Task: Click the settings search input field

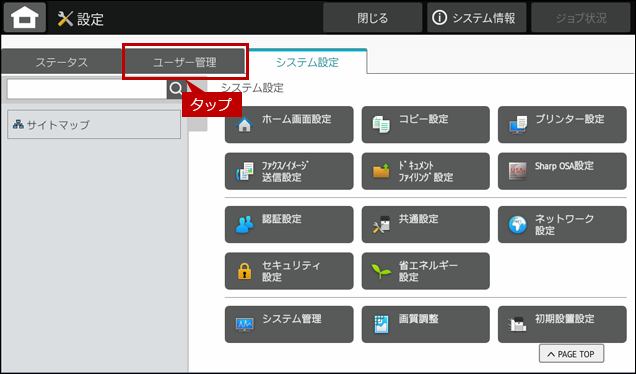Action: click(x=87, y=89)
